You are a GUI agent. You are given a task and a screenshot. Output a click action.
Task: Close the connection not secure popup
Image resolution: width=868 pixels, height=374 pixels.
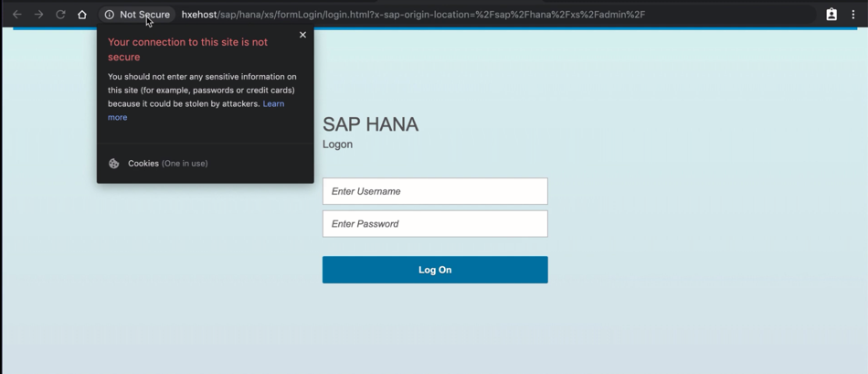302,35
